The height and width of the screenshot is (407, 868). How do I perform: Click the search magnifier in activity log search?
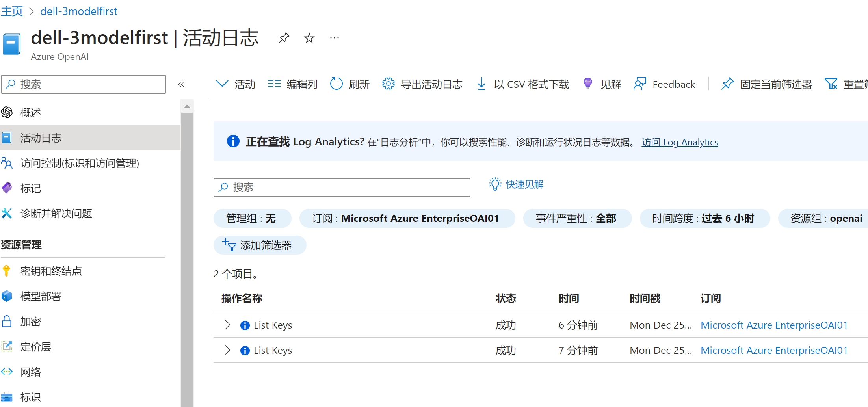pyautogui.click(x=223, y=187)
